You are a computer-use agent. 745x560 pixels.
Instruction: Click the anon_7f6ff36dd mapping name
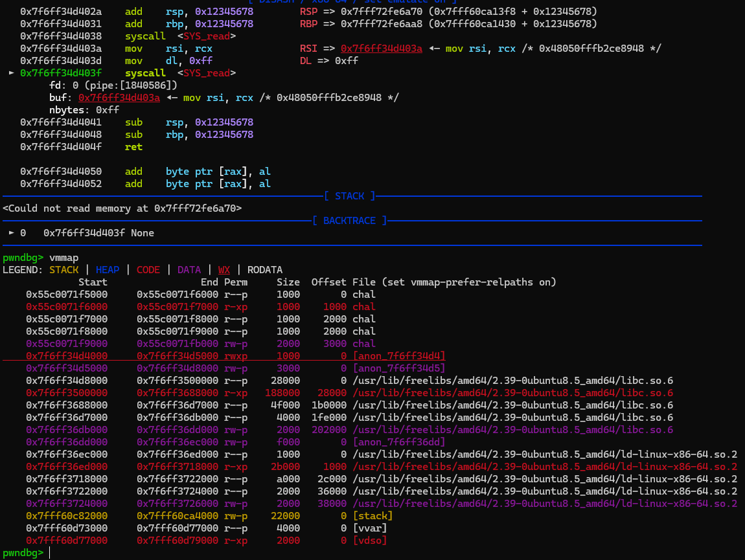[398, 442]
